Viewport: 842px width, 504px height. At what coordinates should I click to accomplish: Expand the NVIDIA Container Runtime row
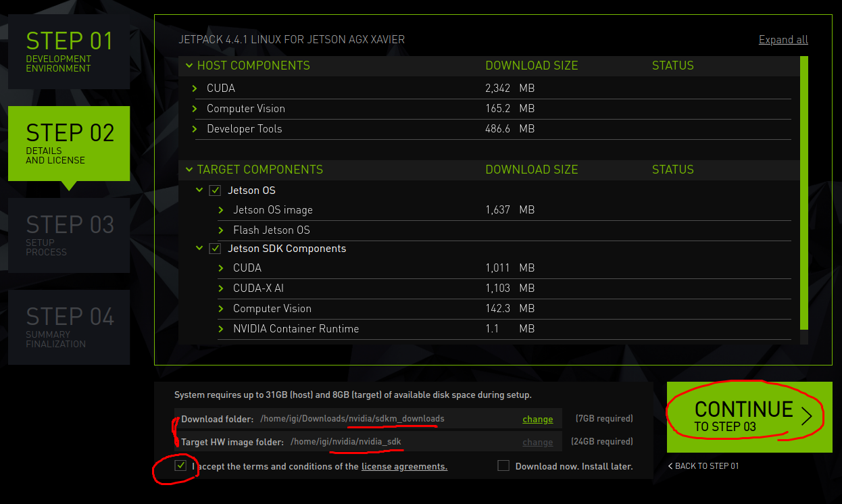tap(221, 329)
